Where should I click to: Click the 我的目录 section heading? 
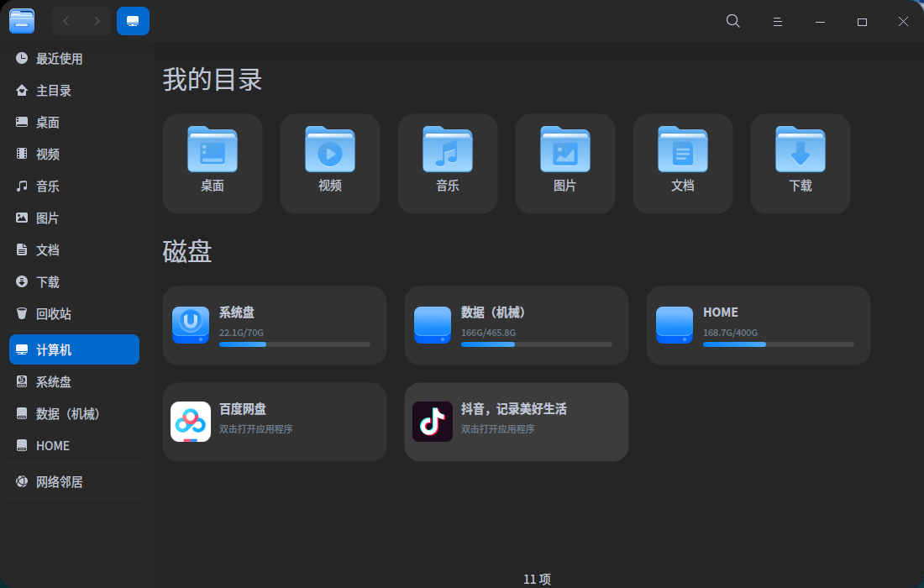coord(213,79)
